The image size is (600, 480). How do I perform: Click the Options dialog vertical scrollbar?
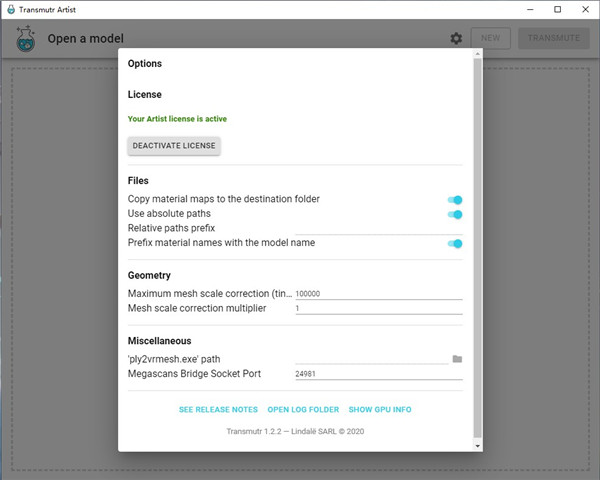coord(477,250)
